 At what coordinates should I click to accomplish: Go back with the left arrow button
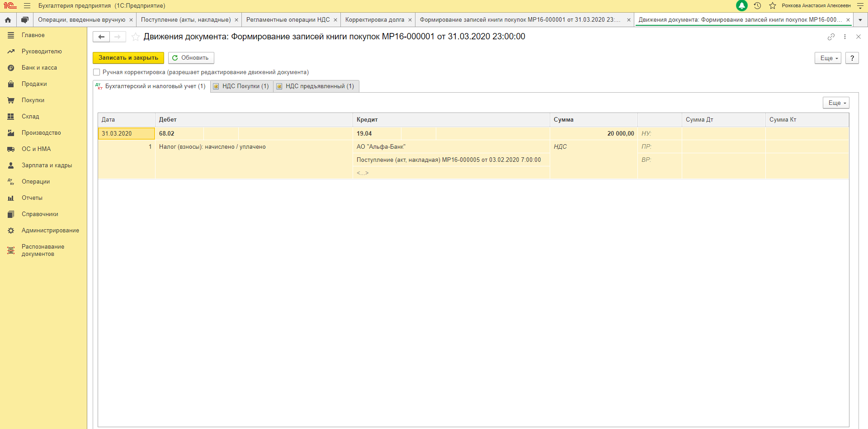101,37
